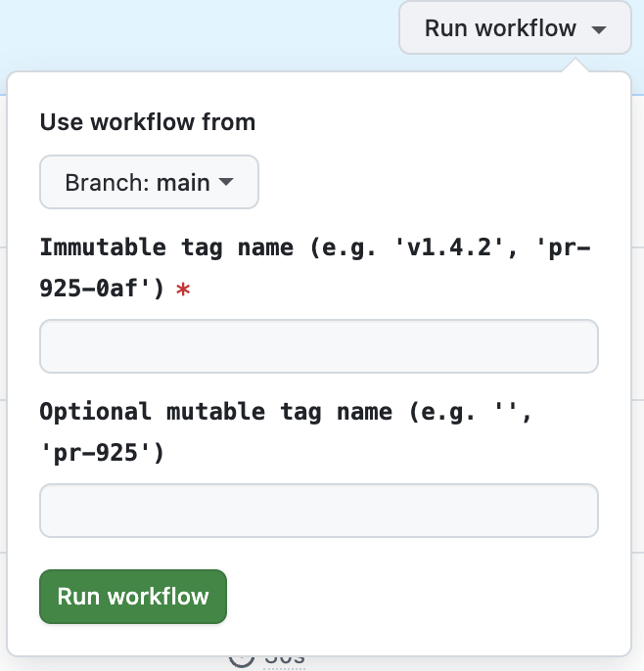The height and width of the screenshot is (671, 644).
Task: Click the caret arrow on the top Run workflow button
Action: [x=600, y=29]
